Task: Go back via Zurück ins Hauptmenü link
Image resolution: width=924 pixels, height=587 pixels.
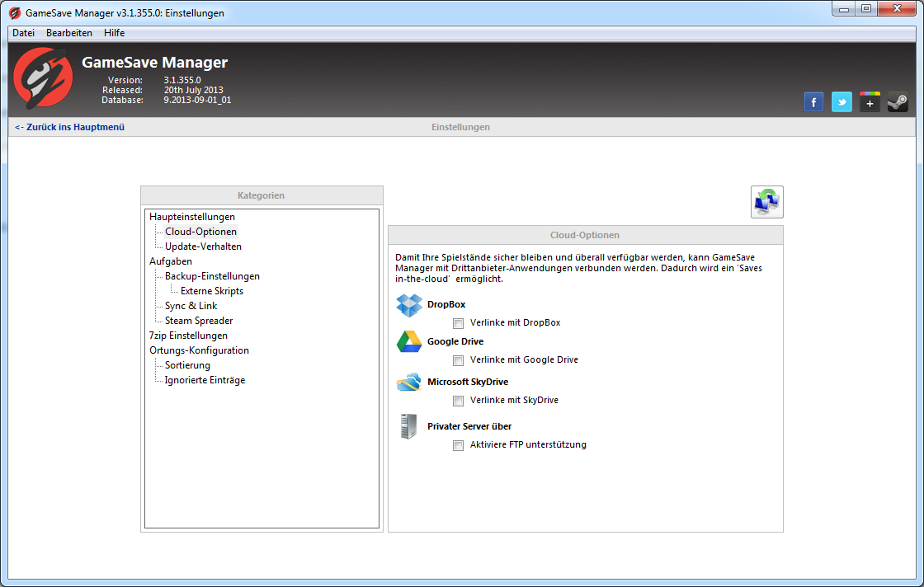Action: [x=70, y=128]
